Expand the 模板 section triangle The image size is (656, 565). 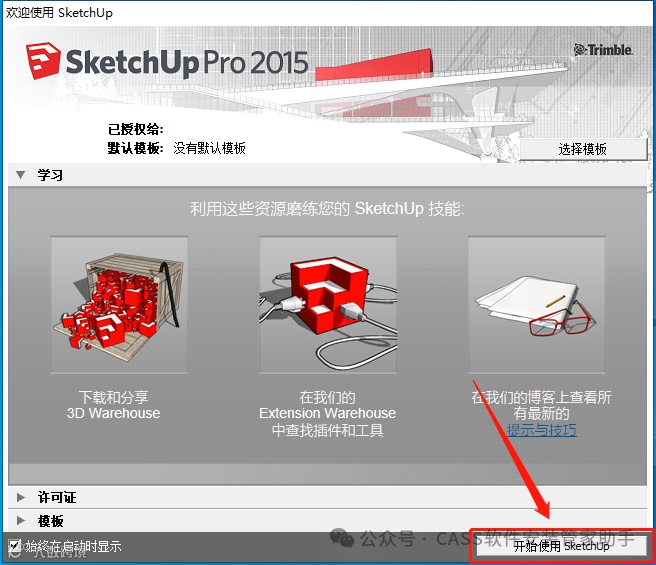pyautogui.click(x=20, y=521)
